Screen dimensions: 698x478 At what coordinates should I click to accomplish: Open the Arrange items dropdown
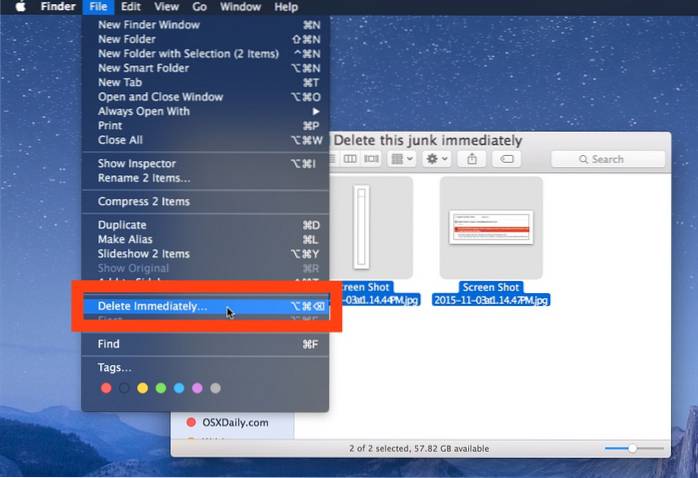[x=401, y=159]
